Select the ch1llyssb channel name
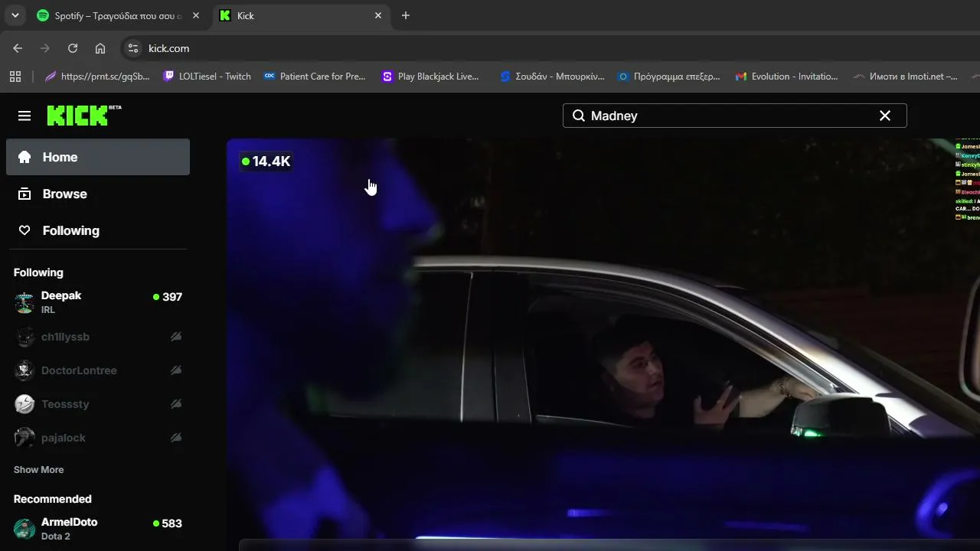Viewport: 980px width, 551px height. point(65,337)
